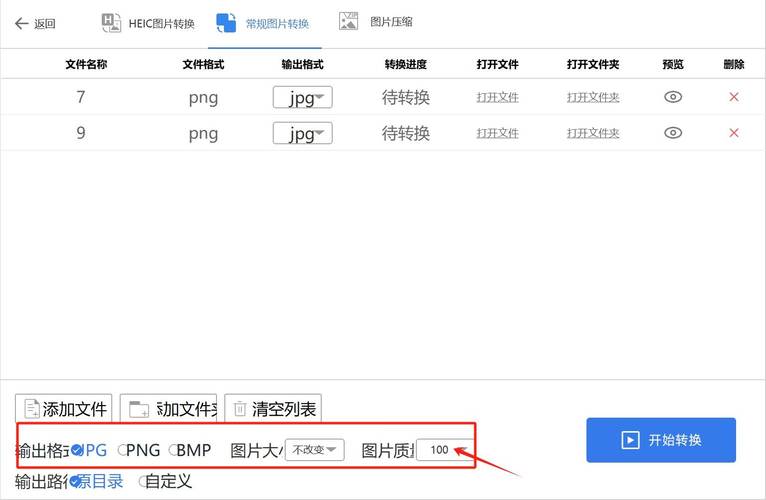Click 打开文件夹 link for file 7
The image size is (766, 500).
point(593,97)
